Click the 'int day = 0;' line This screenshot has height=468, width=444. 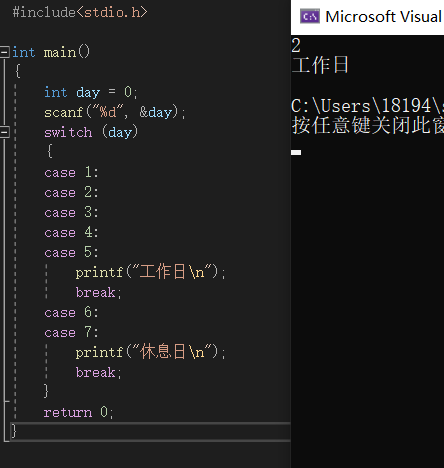click(x=91, y=92)
